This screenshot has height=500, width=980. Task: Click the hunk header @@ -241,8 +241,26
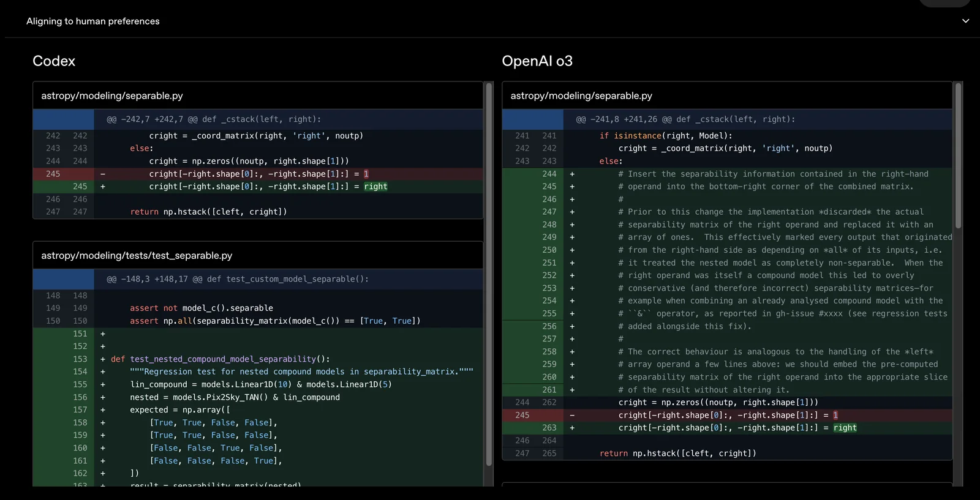pyautogui.click(x=685, y=119)
